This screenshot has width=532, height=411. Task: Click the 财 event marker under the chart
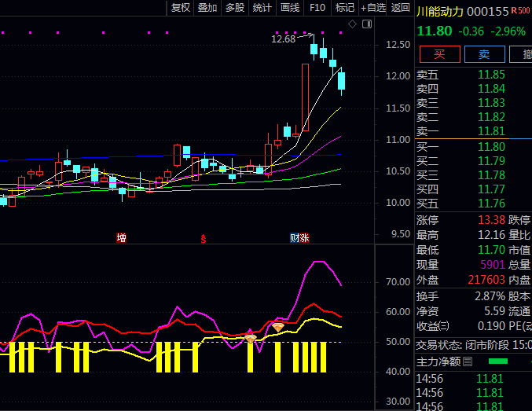point(294,237)
